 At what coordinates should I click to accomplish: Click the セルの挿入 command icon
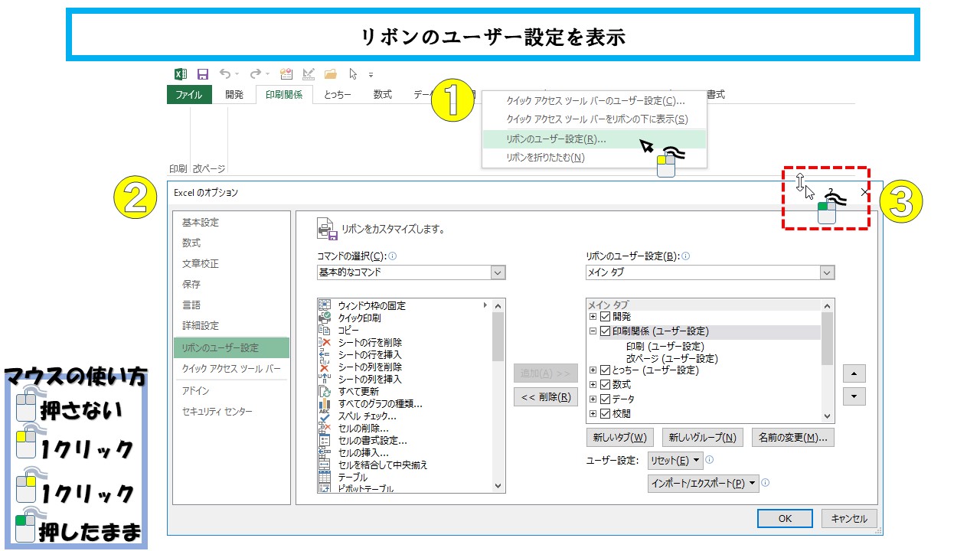(324, 452)
